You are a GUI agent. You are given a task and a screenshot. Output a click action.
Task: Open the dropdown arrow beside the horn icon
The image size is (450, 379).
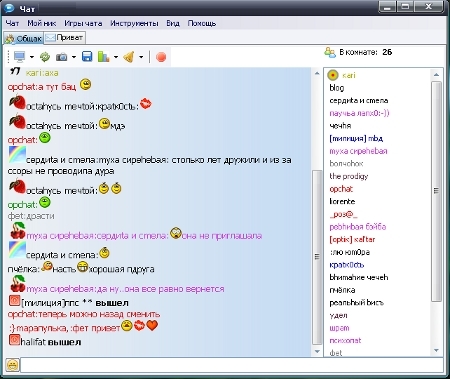pyautogui.click(x=141, y=57)
